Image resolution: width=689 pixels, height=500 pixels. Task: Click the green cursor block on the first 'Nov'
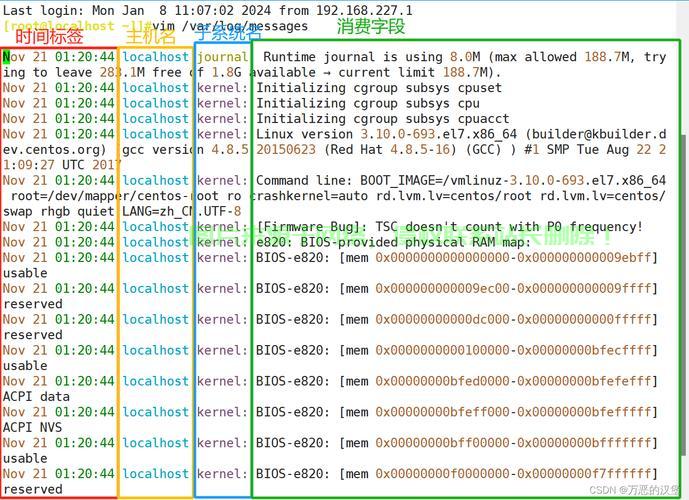[x=6, y=57]
